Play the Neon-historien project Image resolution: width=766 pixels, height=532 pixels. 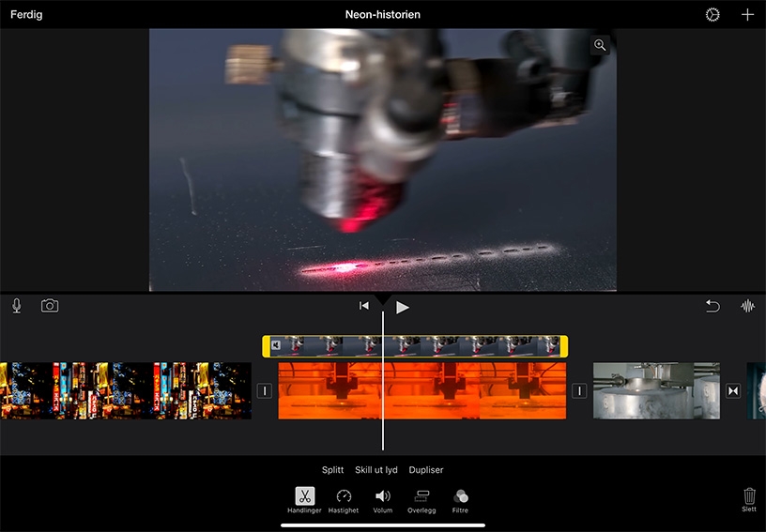(402, 308)
